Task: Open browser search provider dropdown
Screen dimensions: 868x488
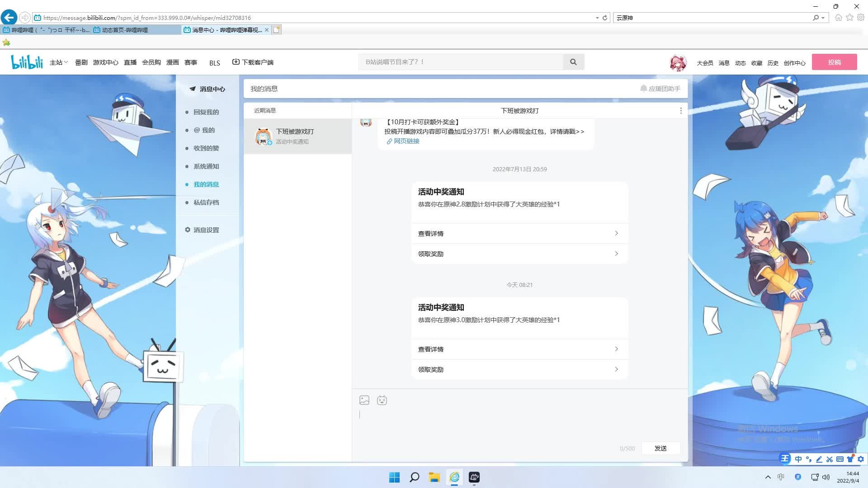Action: (x=823, y=18)
